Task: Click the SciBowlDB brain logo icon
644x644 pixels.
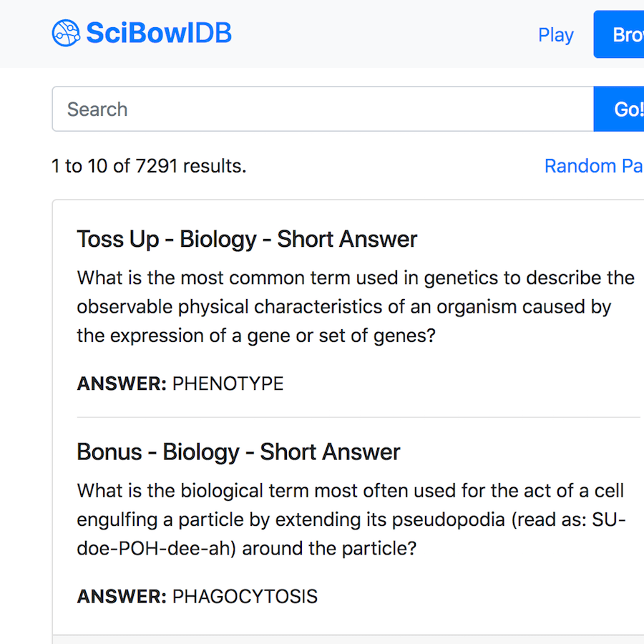Action: pos(66,33)
